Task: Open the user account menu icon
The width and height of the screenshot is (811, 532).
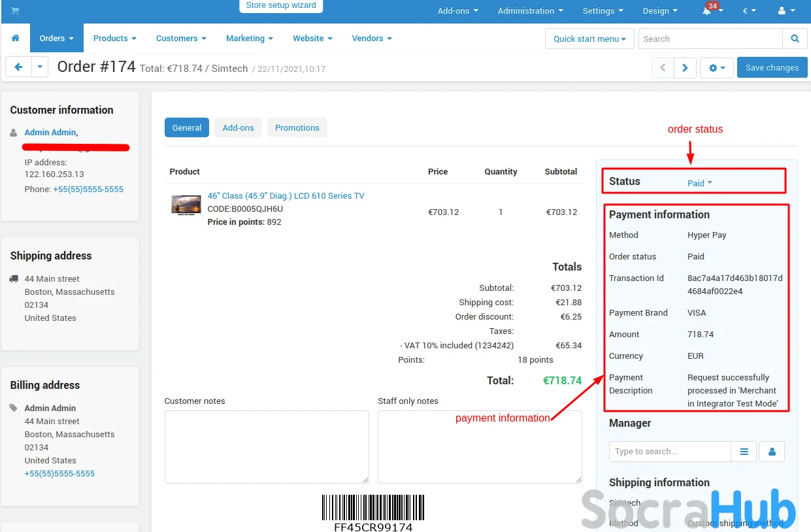Action: [786, 11]
